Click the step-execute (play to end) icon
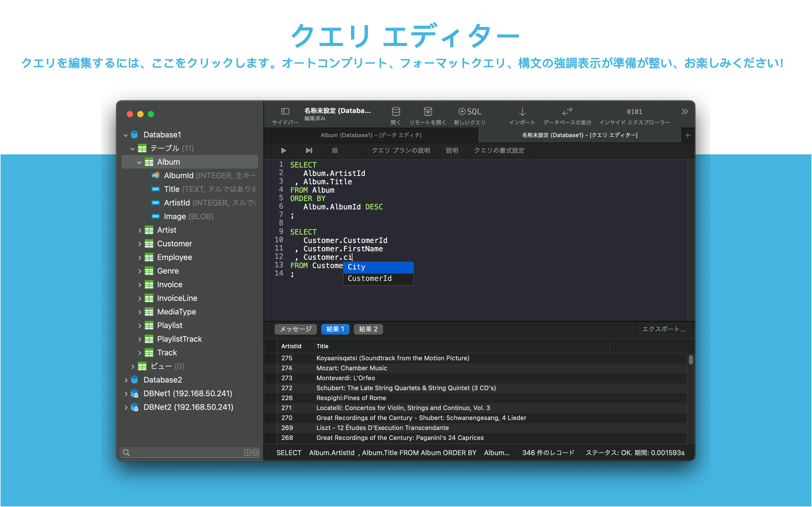The image size is (812, 507). pyautogui.click(x=309, y=151)
